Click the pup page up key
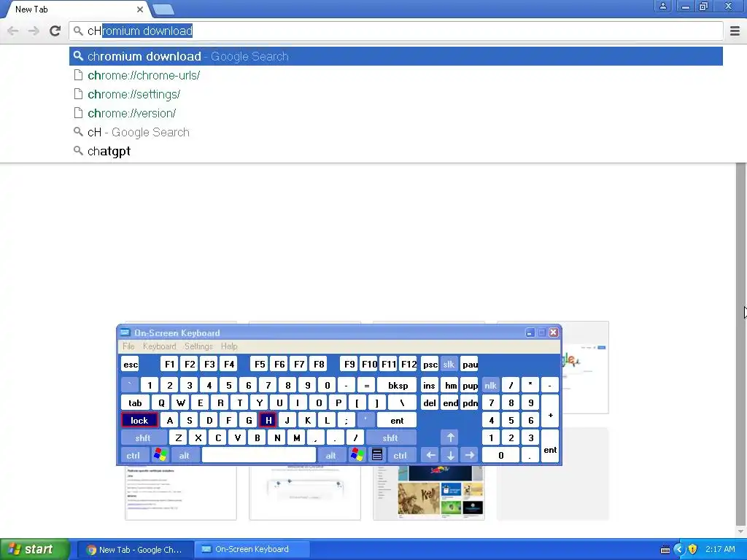This screenshot has width=747, height=560. (x=470, y=385)
